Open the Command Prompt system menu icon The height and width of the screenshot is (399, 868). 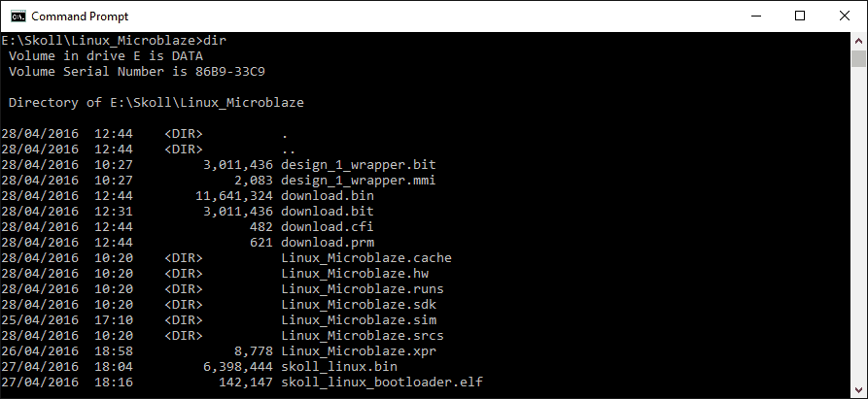tap(17, 16)
